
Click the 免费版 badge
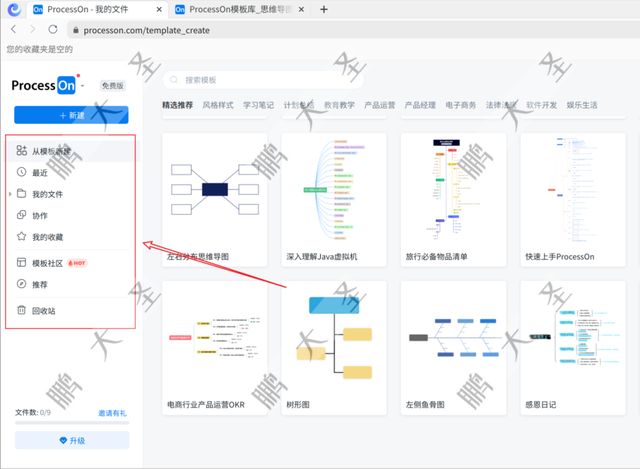113,86
